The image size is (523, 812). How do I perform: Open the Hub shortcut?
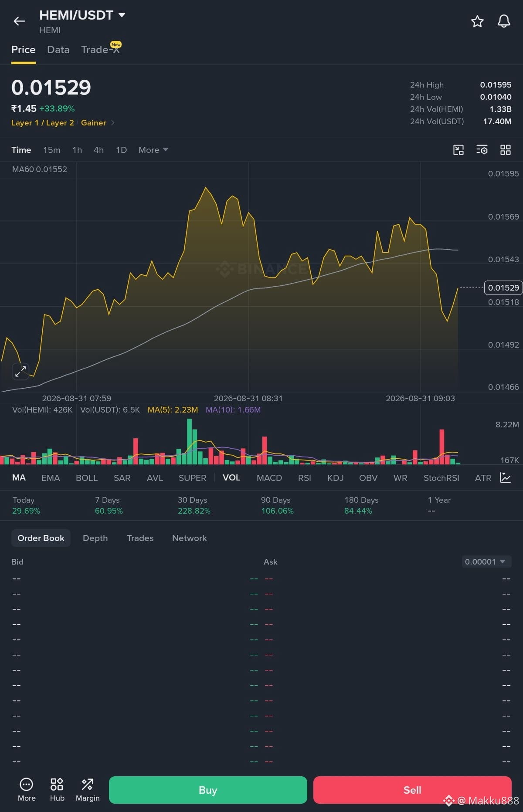57,790
